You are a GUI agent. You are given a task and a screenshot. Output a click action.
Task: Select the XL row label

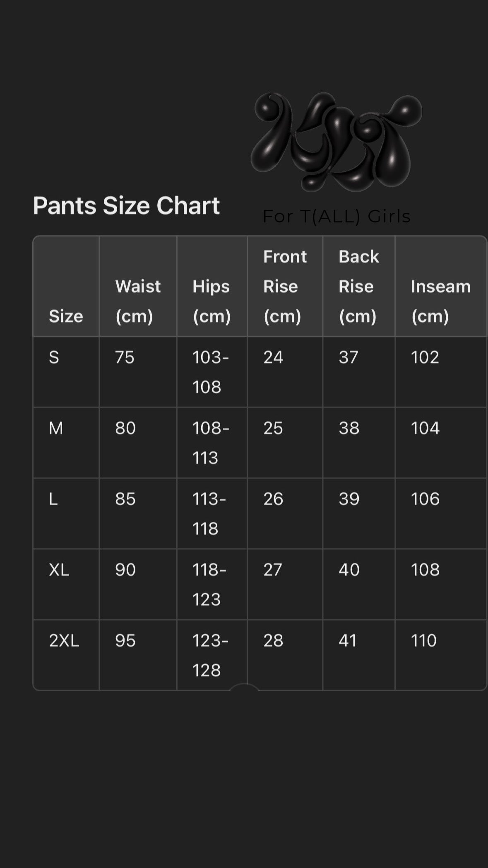pos(59,570)
